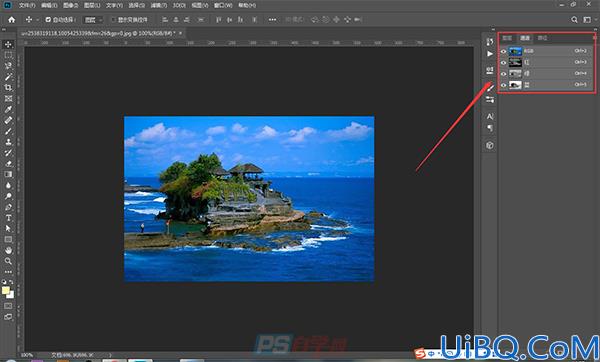Select the Brush tool
The image size is (600, 362).
tap(8, 131)
